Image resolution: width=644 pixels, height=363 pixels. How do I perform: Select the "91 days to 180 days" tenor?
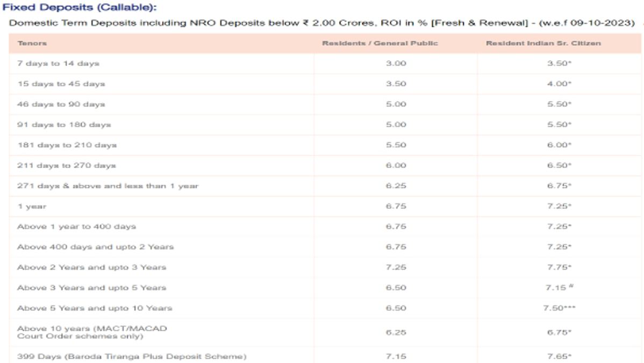64,125
